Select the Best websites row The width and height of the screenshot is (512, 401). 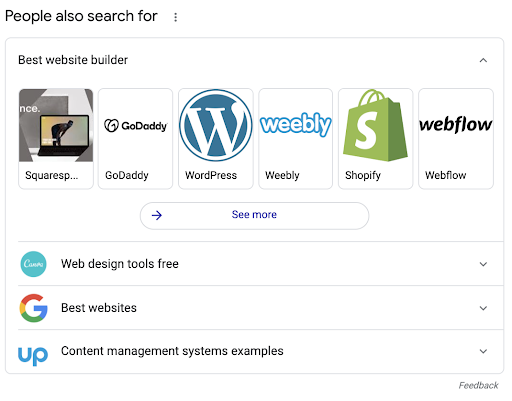point(260,308)
